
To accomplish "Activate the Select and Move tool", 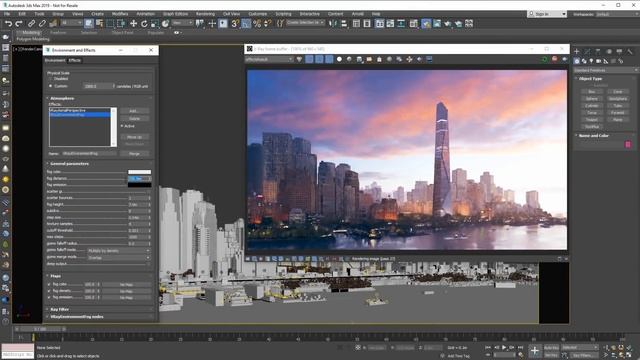I will pos(133,24).
